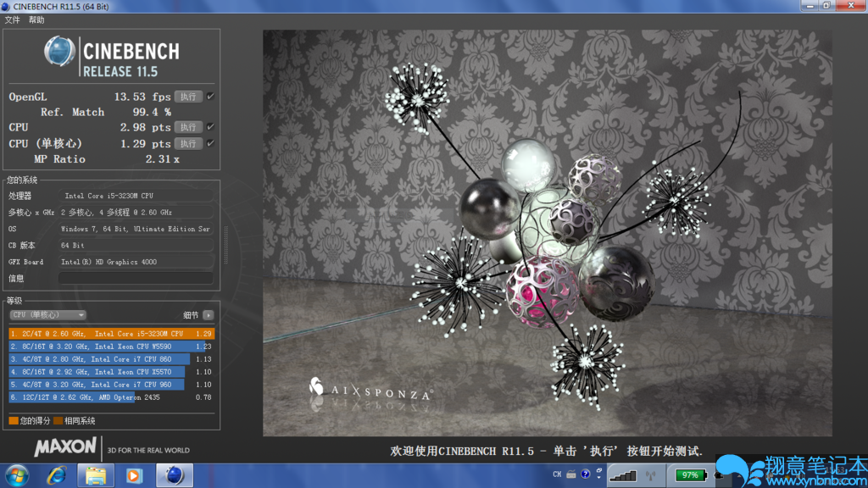This screenshot has height=488, width=868.
Task: Open the language bar help icon
Action: (x=585, y=474)
